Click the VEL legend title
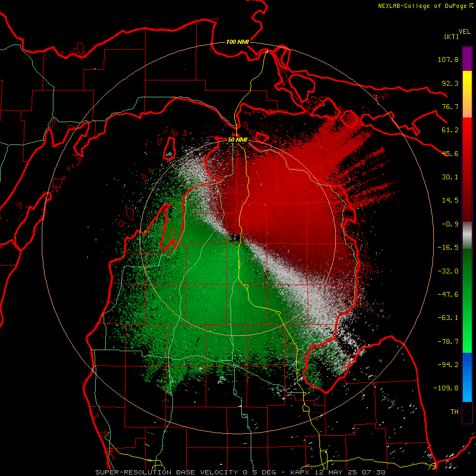 click(464, 32)
